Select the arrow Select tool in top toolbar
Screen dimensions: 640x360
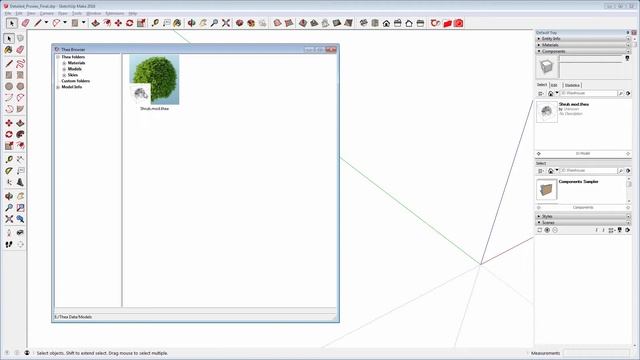coord(11,23)
